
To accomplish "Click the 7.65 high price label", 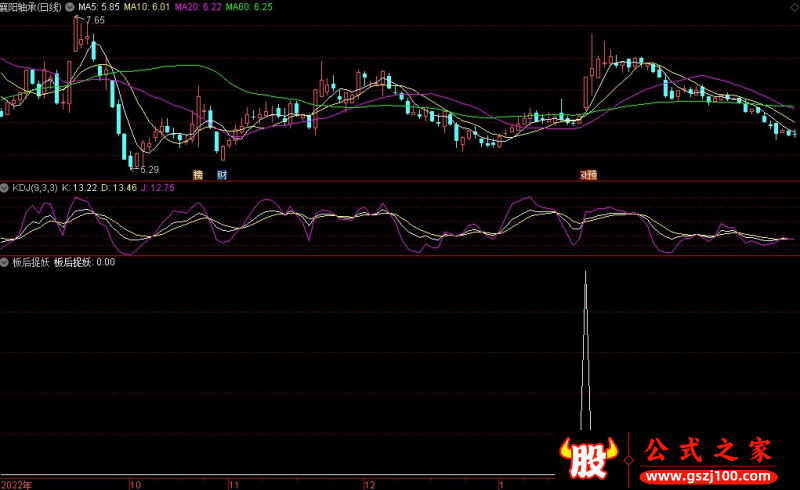I will (95, 20).
